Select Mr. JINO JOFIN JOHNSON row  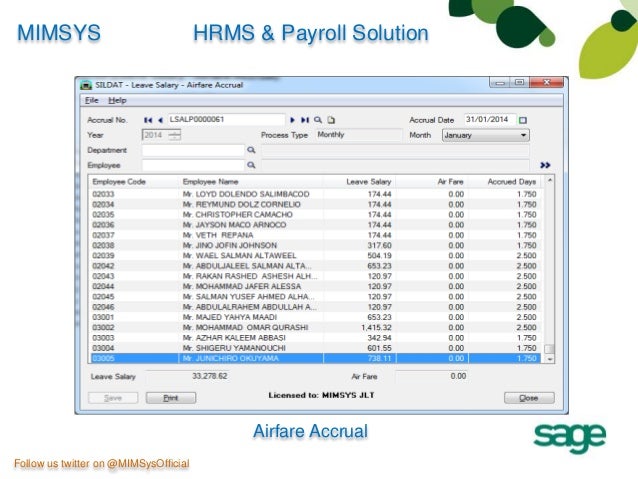(x=315, y=245)
